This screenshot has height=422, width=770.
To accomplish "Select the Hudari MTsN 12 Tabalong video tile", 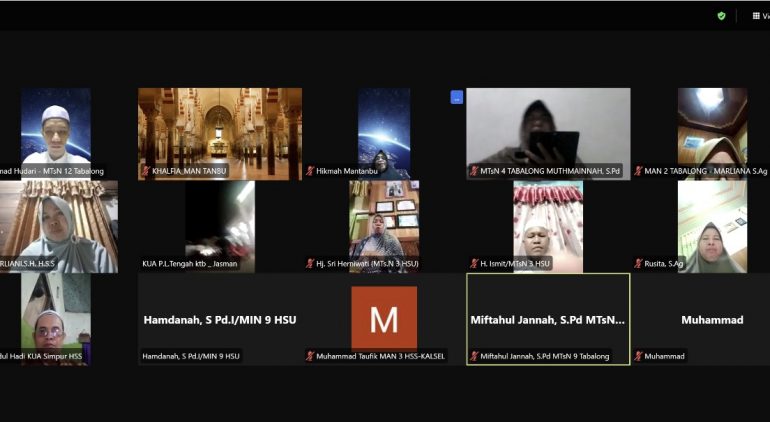I will 56,128.
